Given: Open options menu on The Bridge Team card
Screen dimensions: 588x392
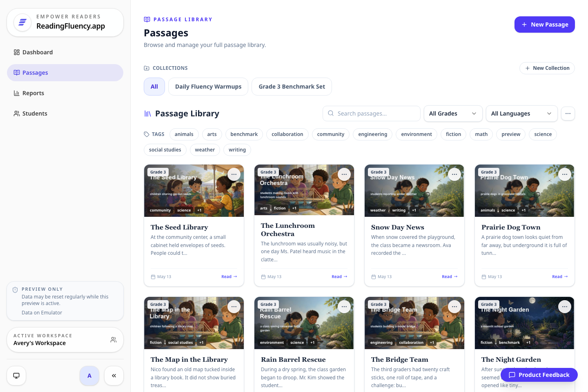Looking at the screenshot, I should 454,307.
